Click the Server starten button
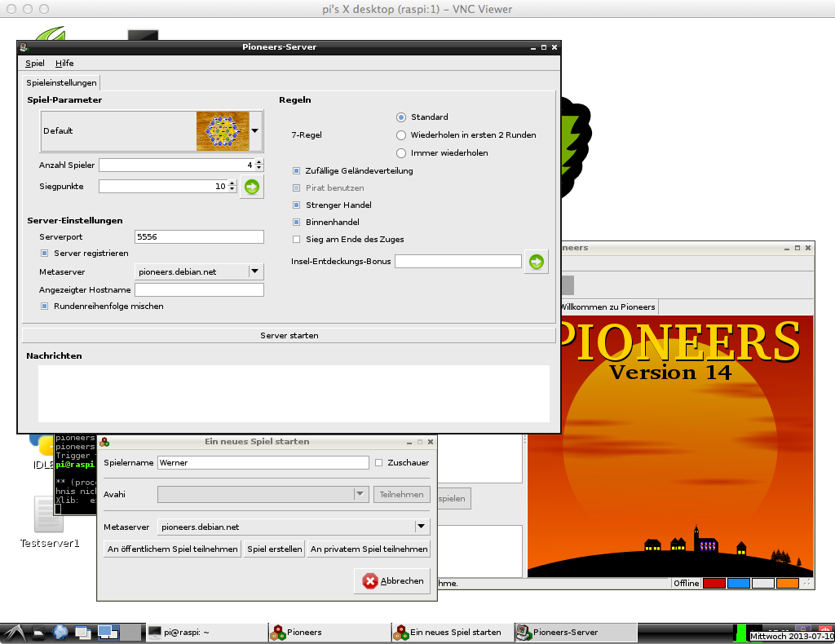The height and width of the screenshot is (644, 835). coord(289,335)
